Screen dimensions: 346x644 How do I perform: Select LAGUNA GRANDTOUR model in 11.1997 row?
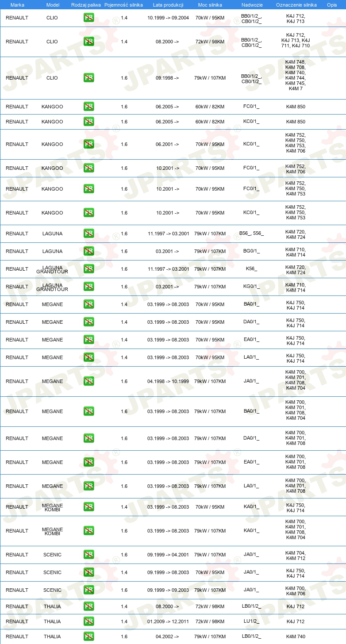(52, 270)
